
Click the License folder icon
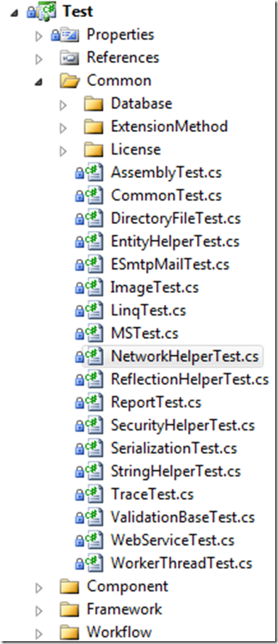click(93, 150)
